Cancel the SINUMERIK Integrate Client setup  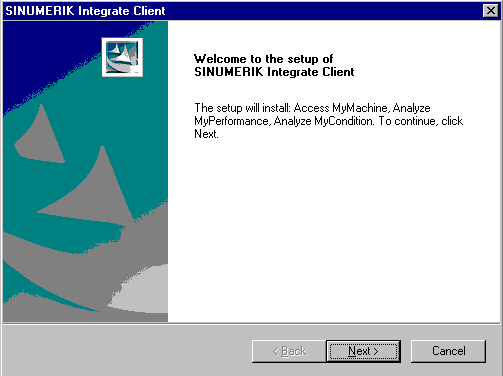(448, 351)
